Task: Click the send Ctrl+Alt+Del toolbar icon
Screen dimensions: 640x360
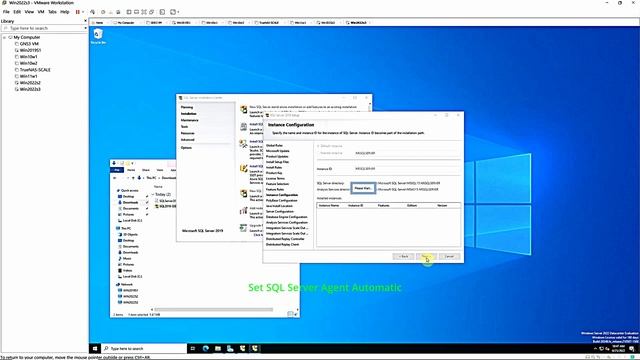Action: coord(93,12)
